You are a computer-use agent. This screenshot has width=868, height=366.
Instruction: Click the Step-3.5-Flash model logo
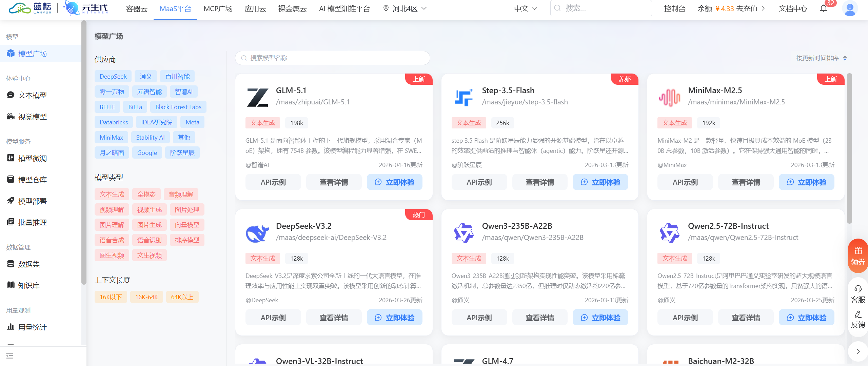click(x=463, y=97)
